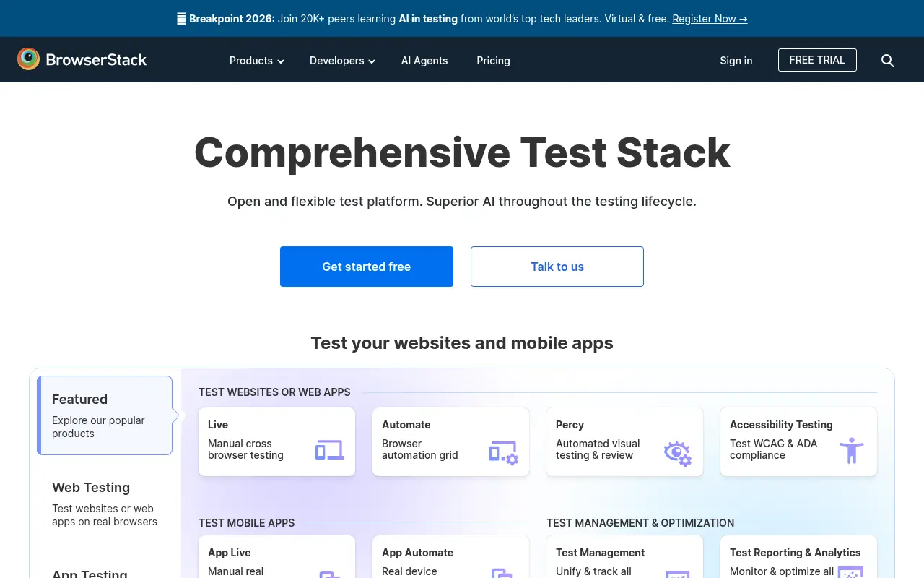Click the FREE TRIAL button

(817, 60)
